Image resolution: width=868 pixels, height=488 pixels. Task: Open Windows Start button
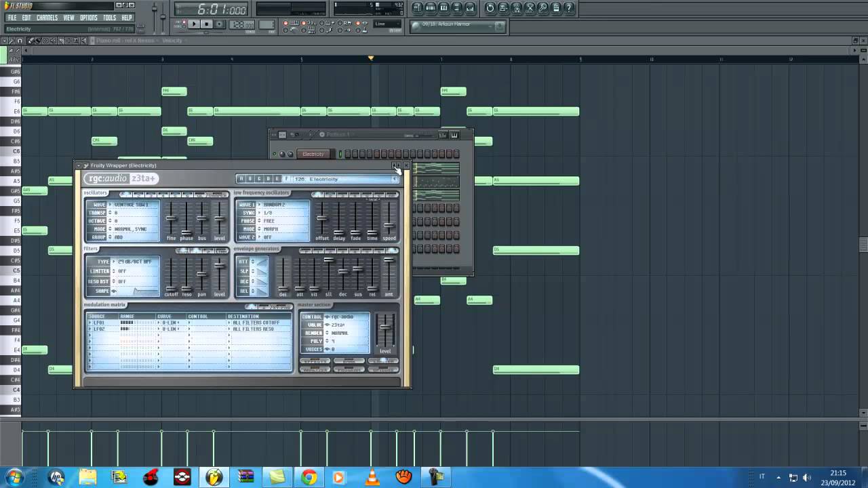click(14, 476)
